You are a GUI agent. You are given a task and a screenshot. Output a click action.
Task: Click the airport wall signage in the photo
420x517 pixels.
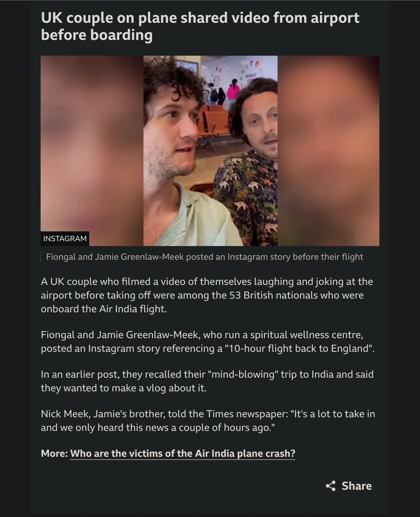(x=251, y=76)
